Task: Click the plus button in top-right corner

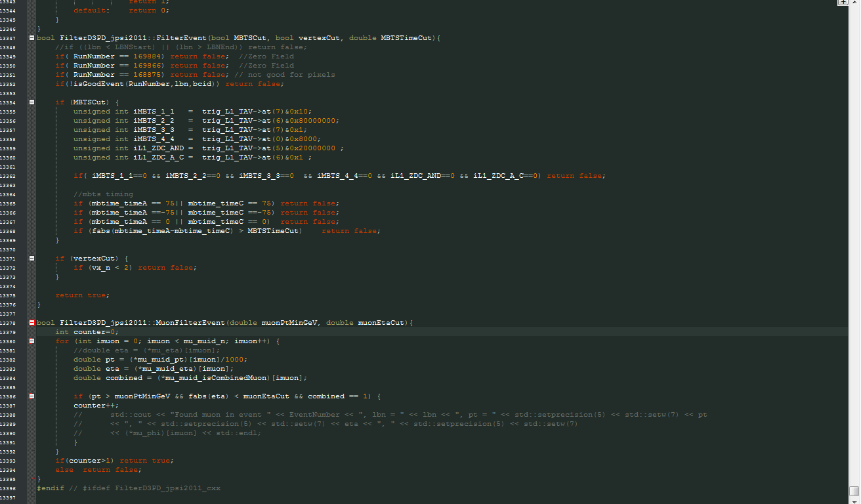Action: [x=843, y=3]
